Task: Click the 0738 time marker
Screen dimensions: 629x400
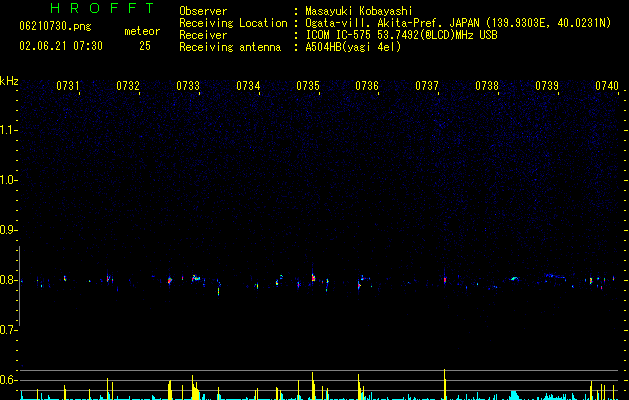Action: [487, 86]
